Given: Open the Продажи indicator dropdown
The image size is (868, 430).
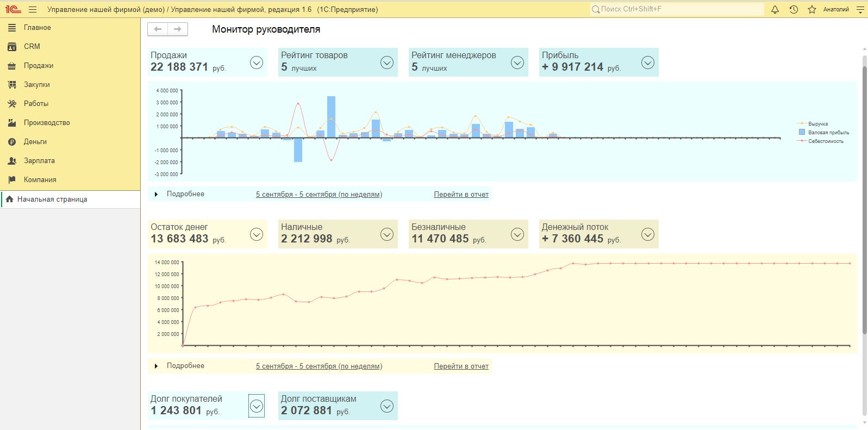Looking at the screenshot, I should tap(257, 63).
